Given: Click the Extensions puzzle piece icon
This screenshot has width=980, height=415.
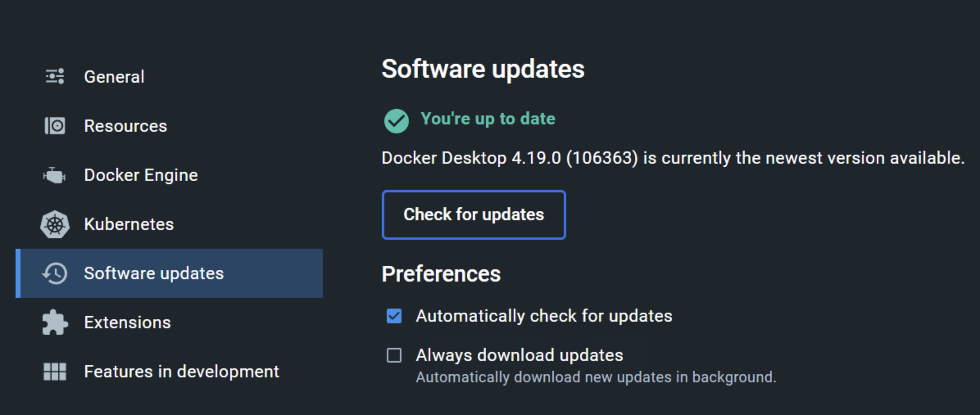Looking at the screenshot, I should (55, 323).
